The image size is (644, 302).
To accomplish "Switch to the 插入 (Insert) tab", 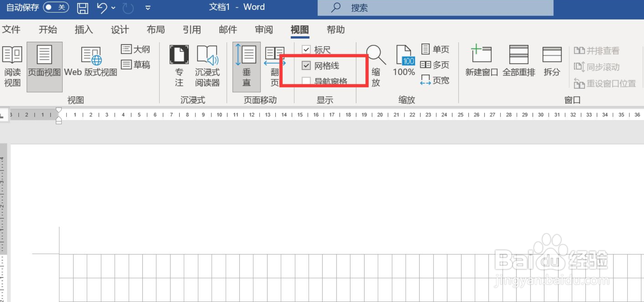I will tap(84, 30).
